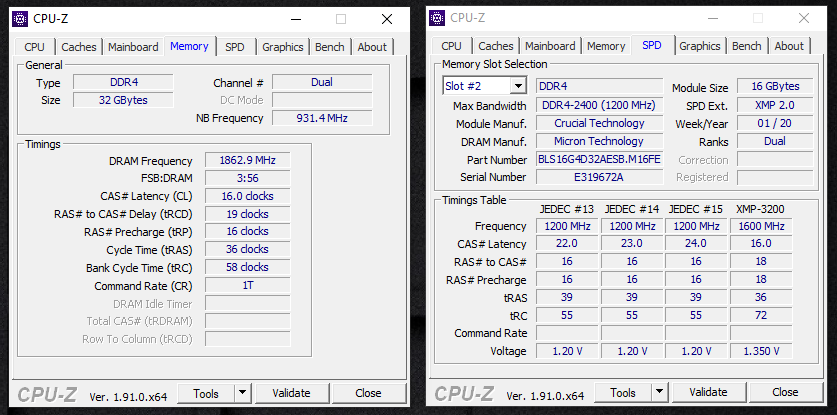Screen dimensions: 837x415
Task: Click the Size value 32 GBytes
Action: tap(123, 100)
